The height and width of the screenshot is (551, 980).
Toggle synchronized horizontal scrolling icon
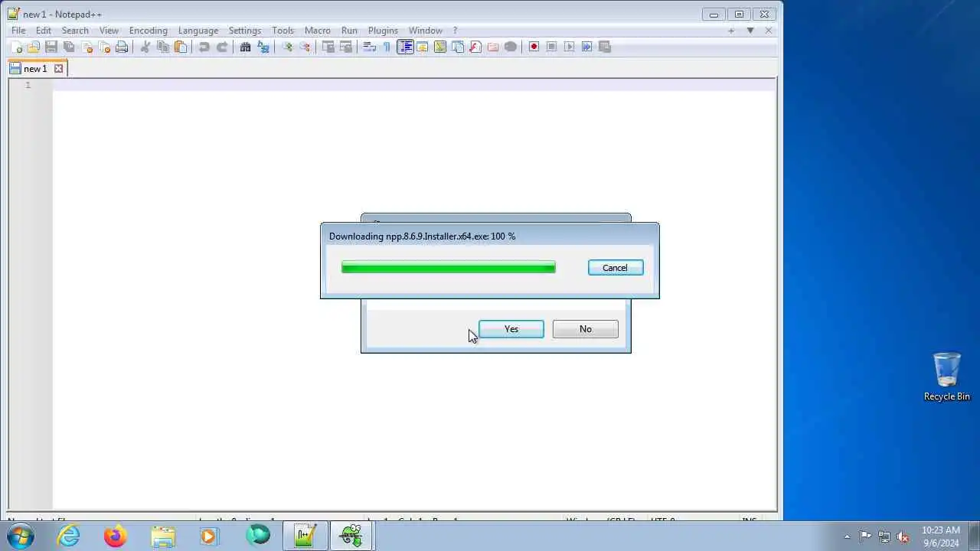click(346, 47)
